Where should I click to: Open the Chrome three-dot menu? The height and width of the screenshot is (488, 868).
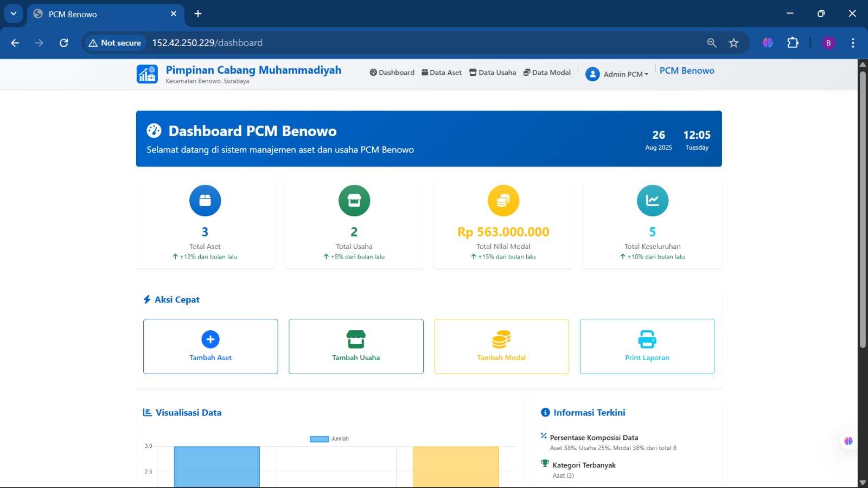pyautogui.click(x=853, y=43)
